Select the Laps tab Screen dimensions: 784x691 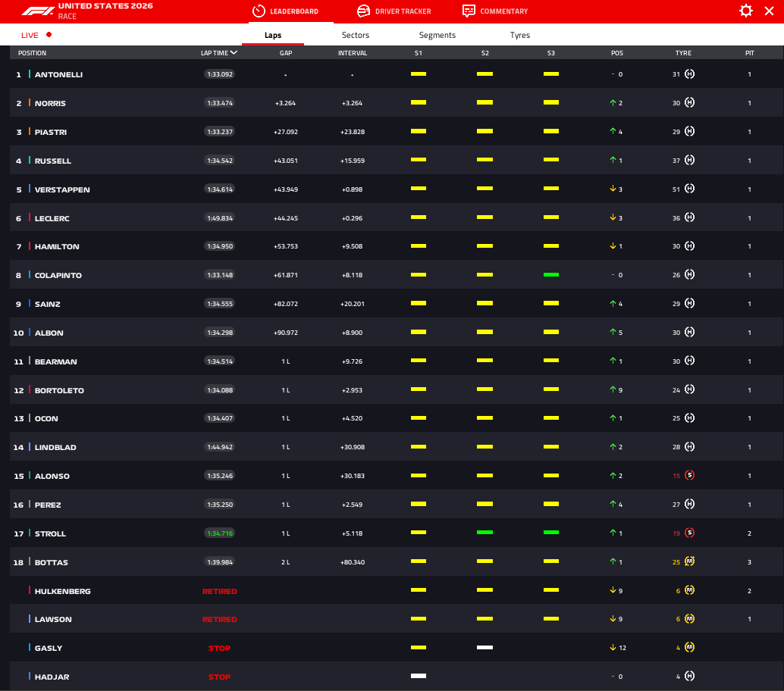tap(273, 35)
